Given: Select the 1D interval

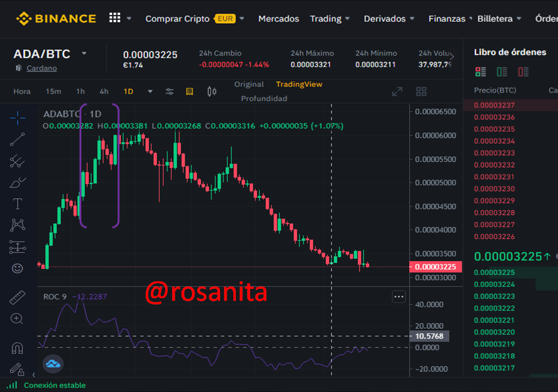Looking at the screenshot, I should coord(128,91).
